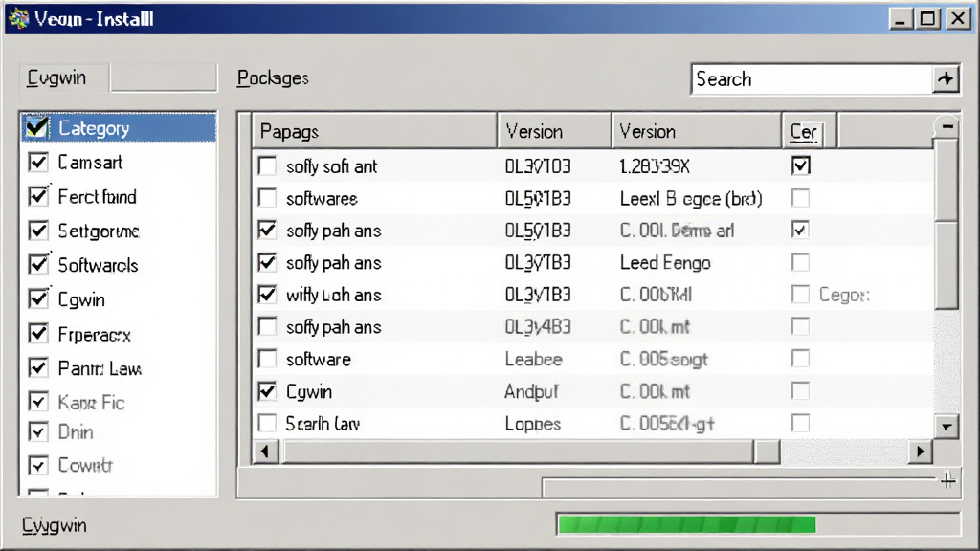The width and height of the screenshot is (980, 551).
Task: Select the Scarlh Lav package name
Action: point(323,424)
